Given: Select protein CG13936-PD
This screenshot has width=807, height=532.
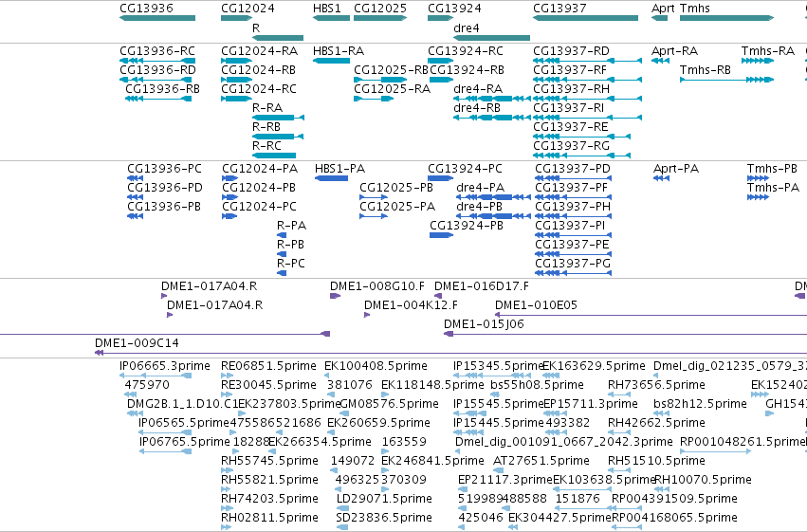Looking at the screenshot, I should (x=136, y=197).
